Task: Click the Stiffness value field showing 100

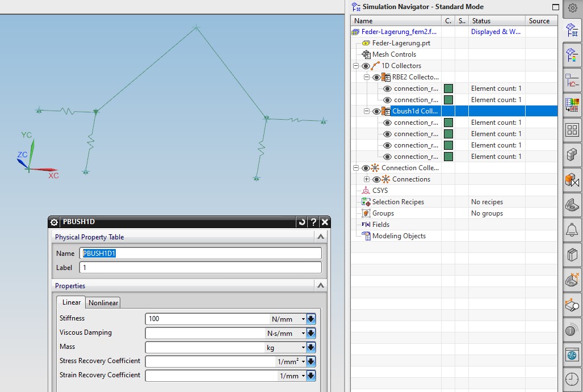Action: (x=207, y=319)
